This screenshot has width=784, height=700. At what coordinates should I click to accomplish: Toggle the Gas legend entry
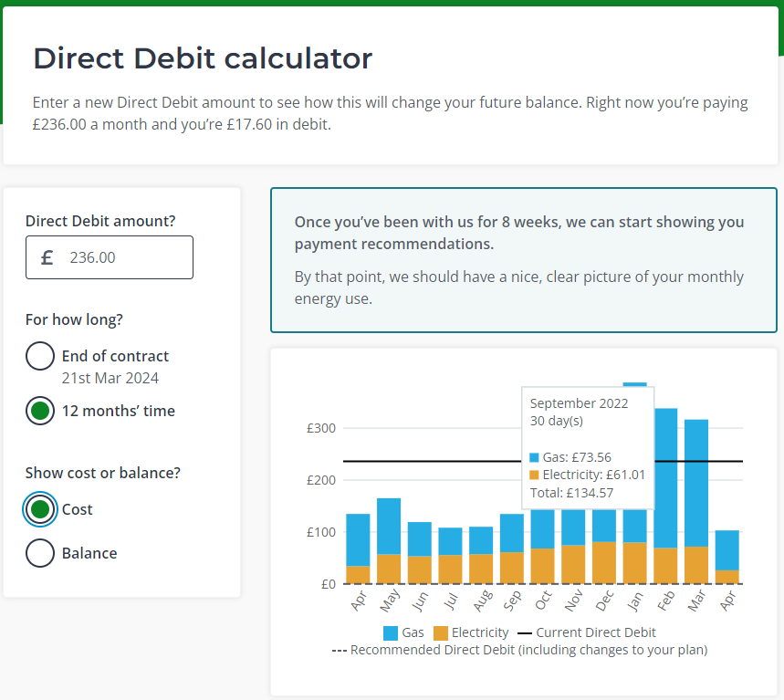[x=403, y=632]
